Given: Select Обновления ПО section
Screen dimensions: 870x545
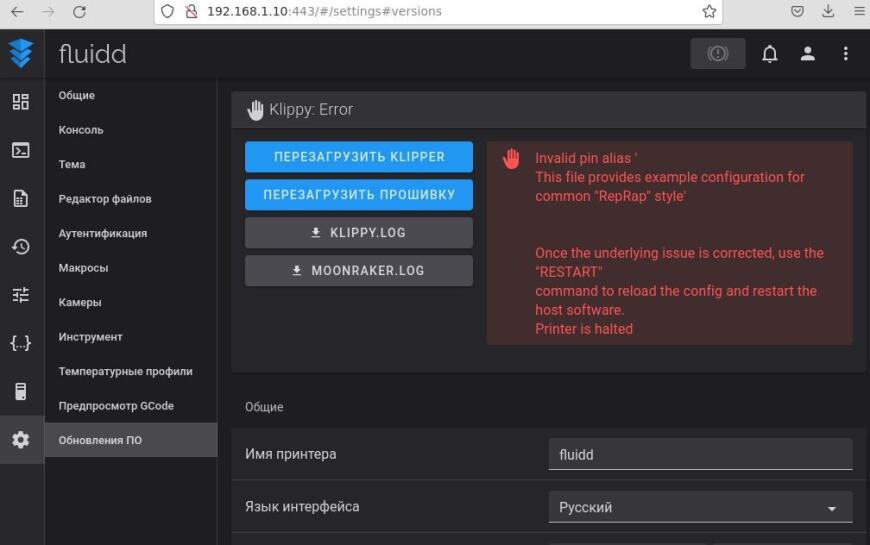Looking at the screenshot, I should pos(131,440).
